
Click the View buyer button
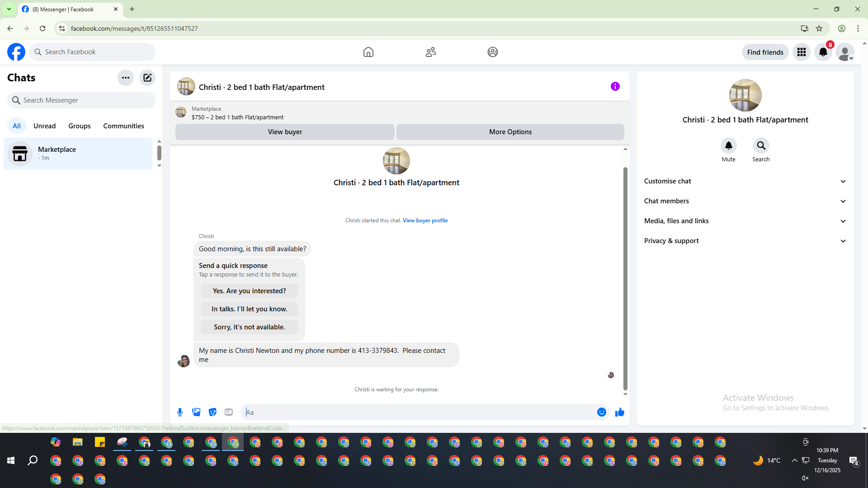point(285,132)
